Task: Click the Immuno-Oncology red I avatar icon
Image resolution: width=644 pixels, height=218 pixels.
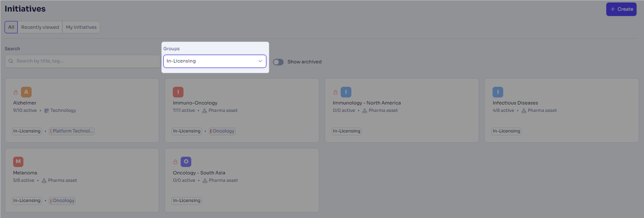Action: (178, 92)
